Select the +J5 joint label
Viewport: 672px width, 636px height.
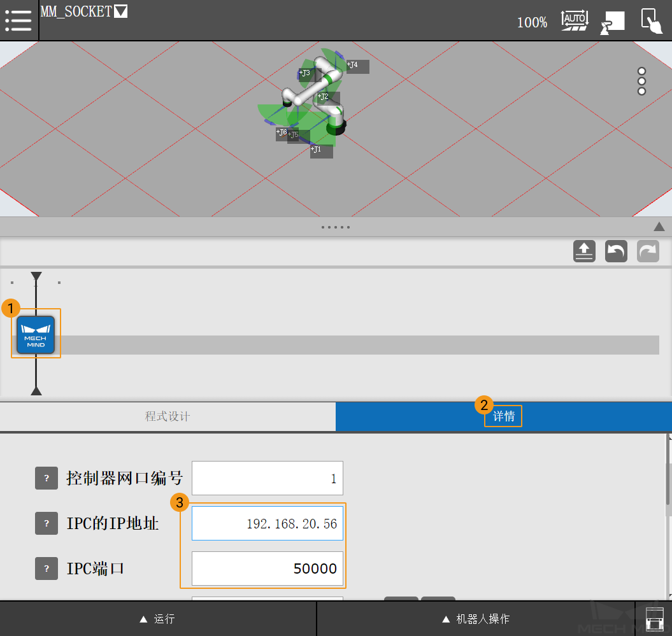298,136
